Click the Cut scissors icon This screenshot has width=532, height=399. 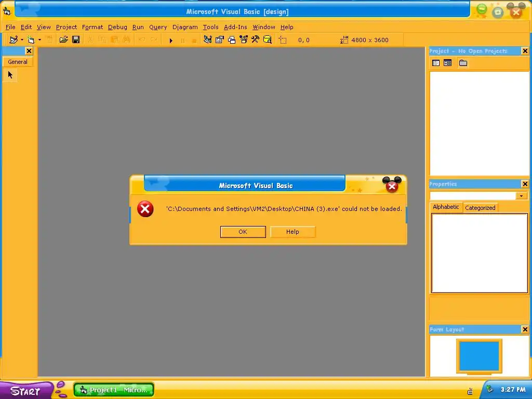point(90,39)
